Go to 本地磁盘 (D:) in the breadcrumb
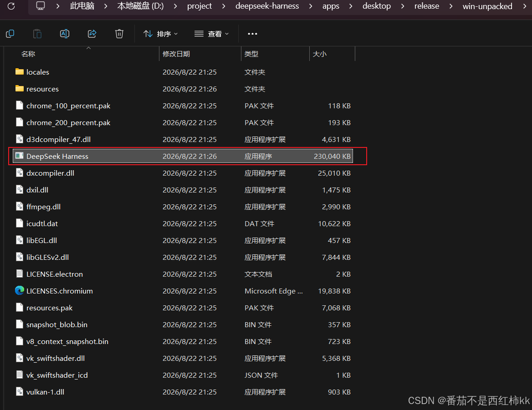The image size is (532, 410). [140, 6]
